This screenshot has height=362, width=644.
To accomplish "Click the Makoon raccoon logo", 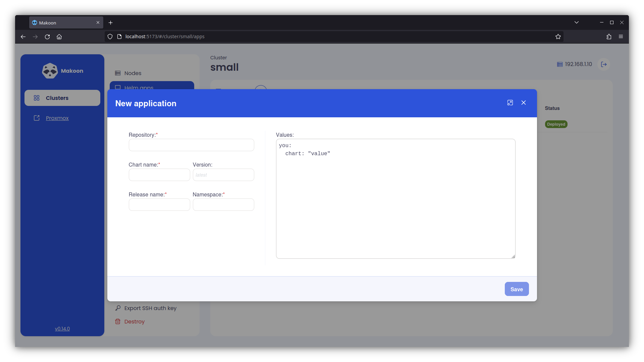I will 50,71.
